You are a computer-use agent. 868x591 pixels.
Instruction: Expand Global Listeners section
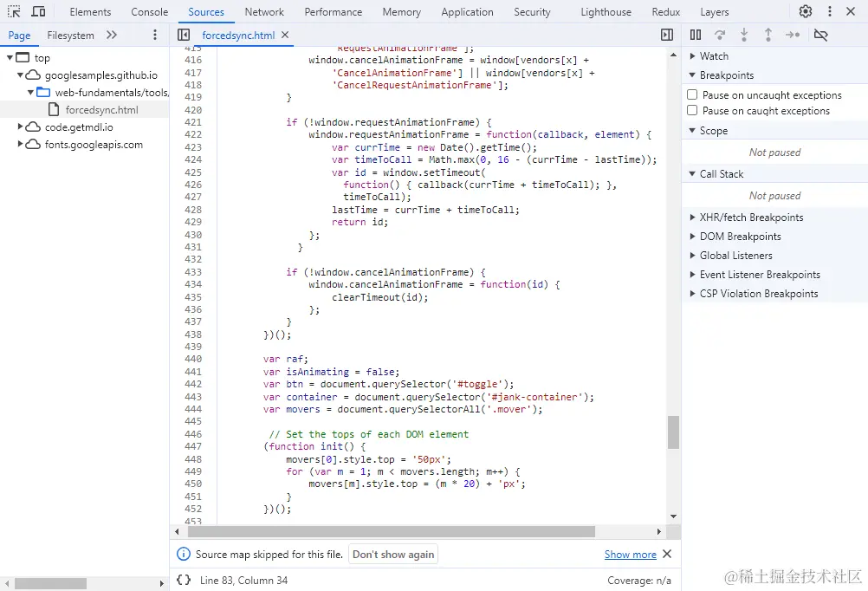point(692,256)
